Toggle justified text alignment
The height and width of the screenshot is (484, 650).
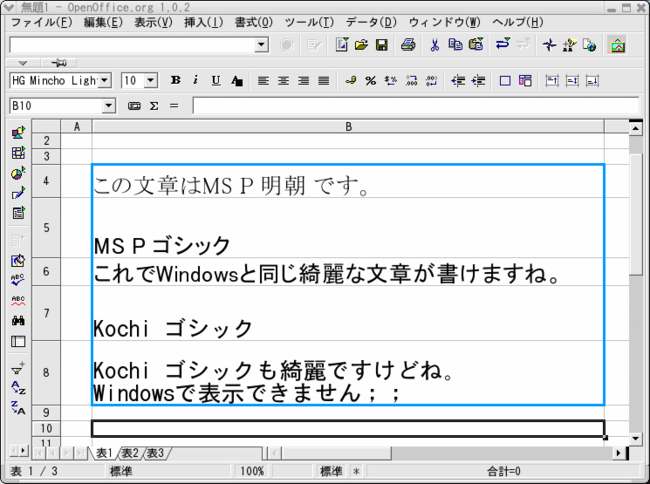pos(323,81)
